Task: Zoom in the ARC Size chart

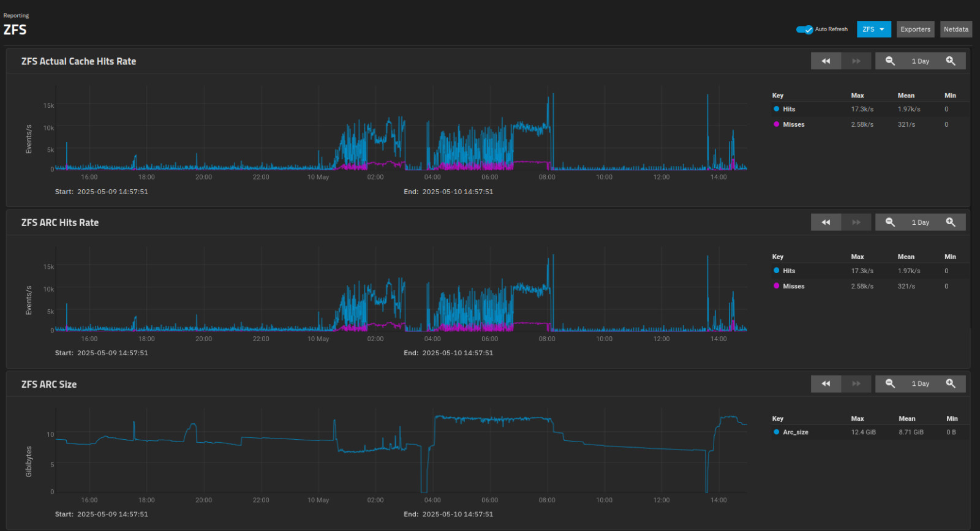Action: [951, 384]
